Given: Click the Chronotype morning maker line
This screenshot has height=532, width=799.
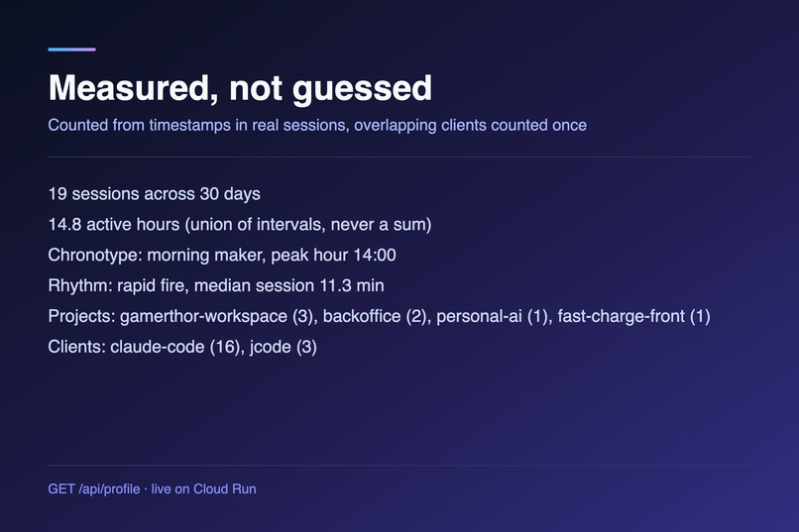Looking at the screenshot, I should 222,255.
